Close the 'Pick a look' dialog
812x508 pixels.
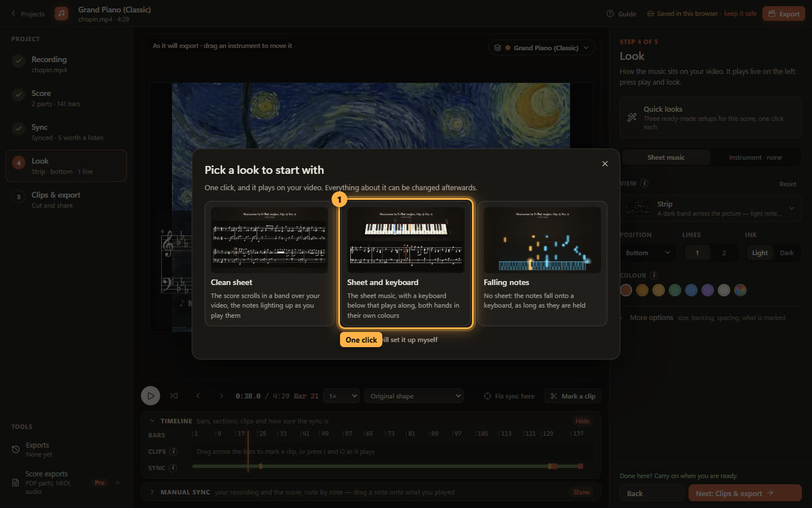604,164
